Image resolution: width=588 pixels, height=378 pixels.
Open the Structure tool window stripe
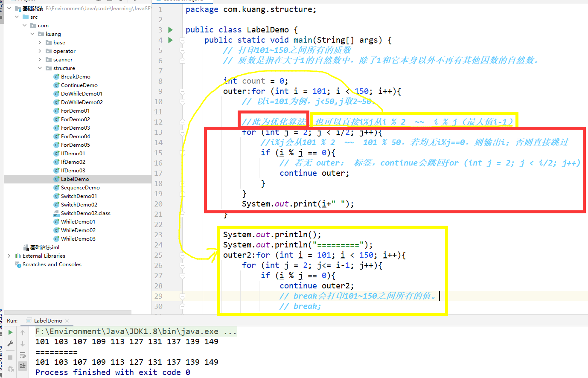pyautogui.click(x=1, y=319)
